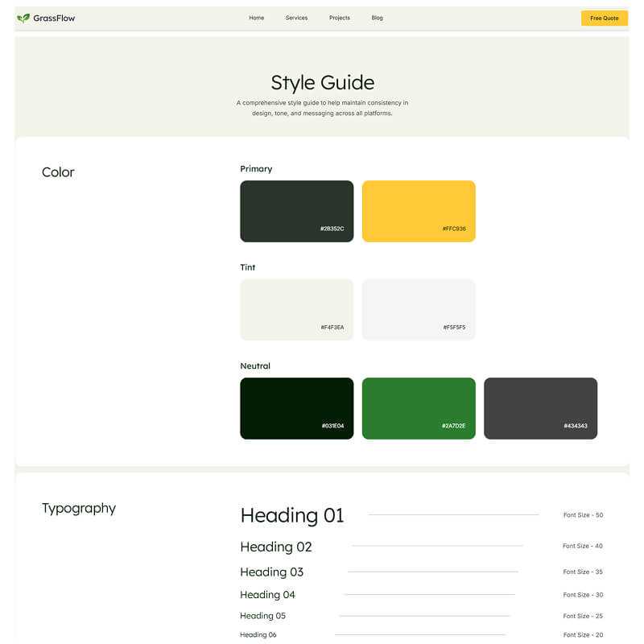This screenshot has width=644, height=644.
Task: Click the 'Font Size - 20' label
Action: click(x=583, y=635)
